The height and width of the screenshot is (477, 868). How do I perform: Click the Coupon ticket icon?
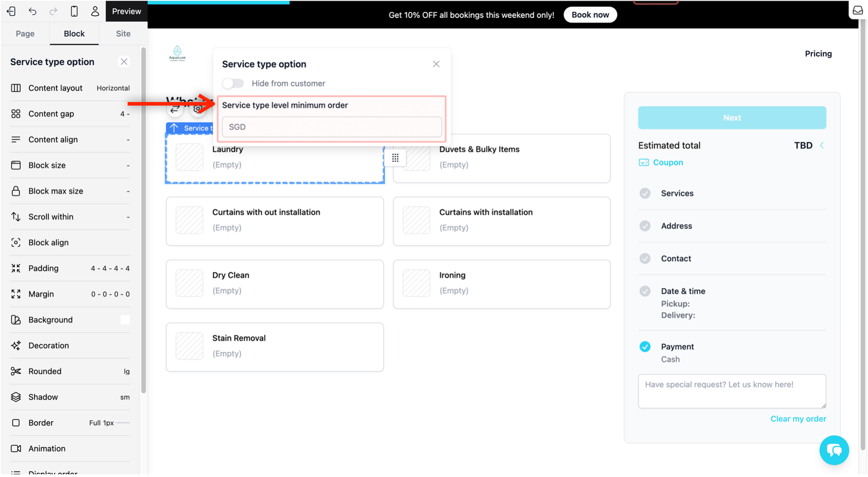[644, 163]
